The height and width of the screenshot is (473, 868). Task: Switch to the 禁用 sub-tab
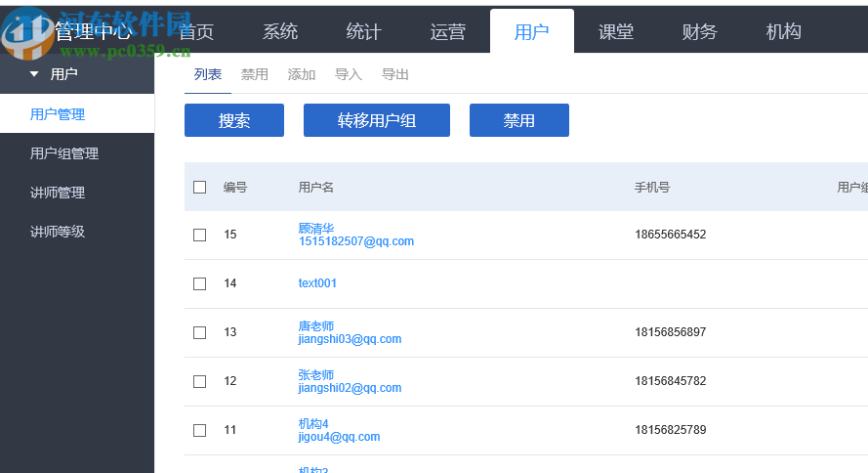(255, 74)
